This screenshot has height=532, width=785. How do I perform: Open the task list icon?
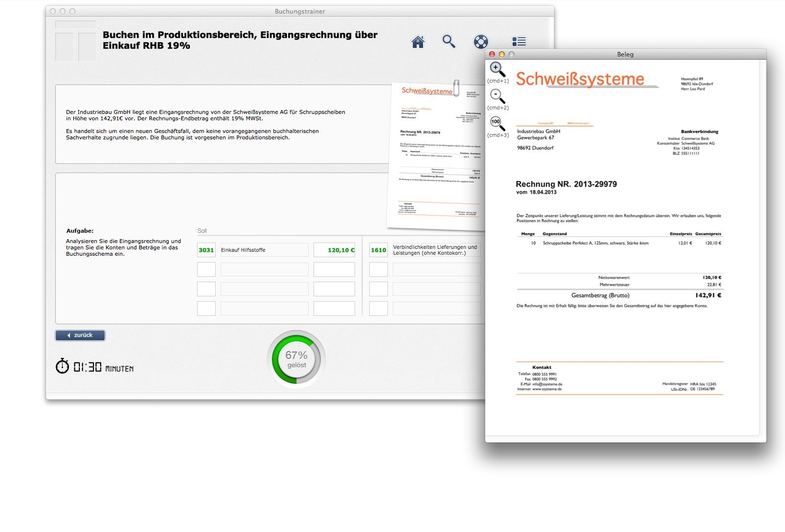(x=519, y=42)
